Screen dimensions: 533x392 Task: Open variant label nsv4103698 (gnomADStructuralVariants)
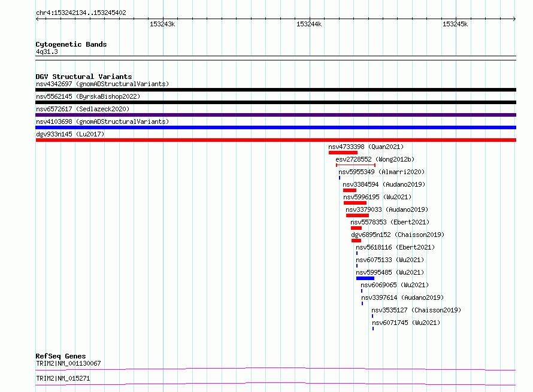pyautogui.click(x=102, y=121)
